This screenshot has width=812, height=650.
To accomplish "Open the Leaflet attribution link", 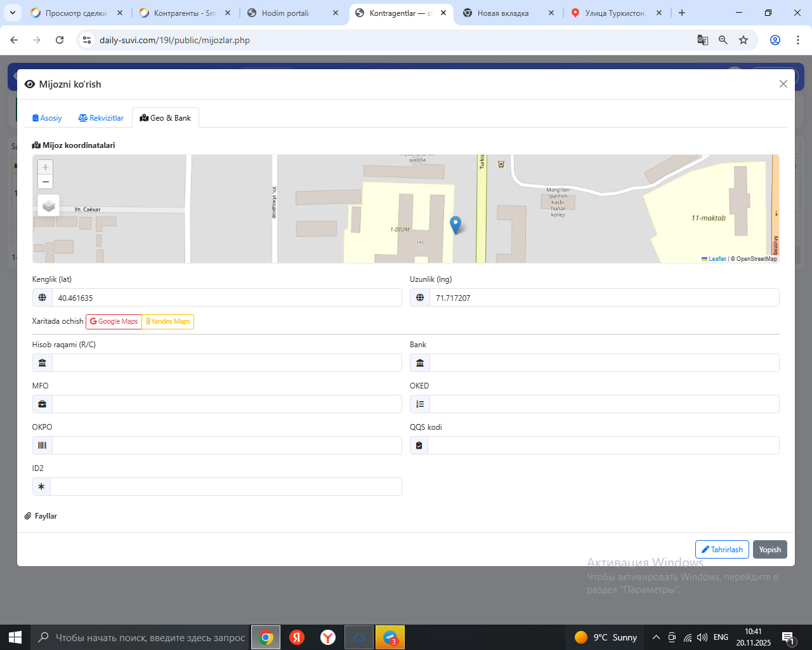I will 717,259.
